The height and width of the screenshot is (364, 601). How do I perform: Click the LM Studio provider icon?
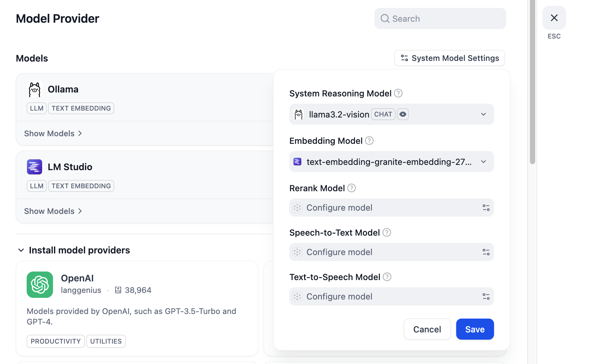pos(35,167)
